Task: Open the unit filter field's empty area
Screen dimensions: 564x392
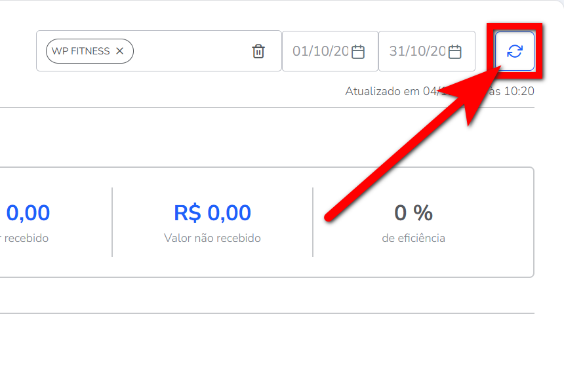Action: coord(191,51)
